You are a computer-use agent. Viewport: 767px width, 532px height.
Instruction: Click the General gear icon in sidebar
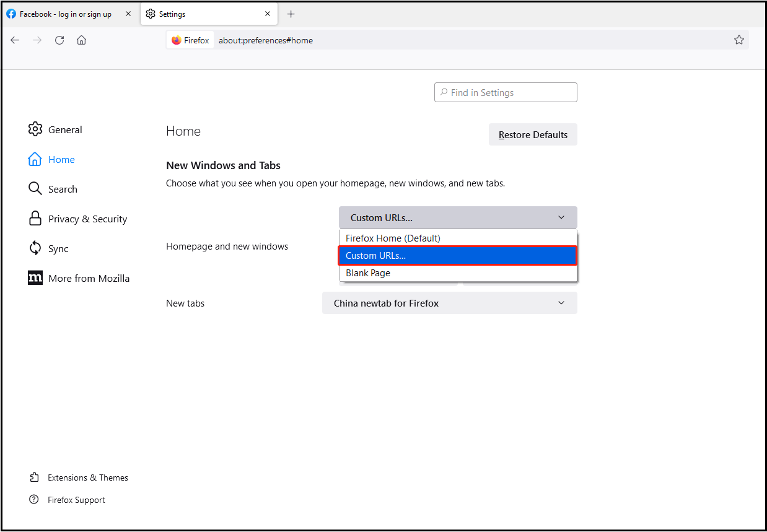coord(35,129)
